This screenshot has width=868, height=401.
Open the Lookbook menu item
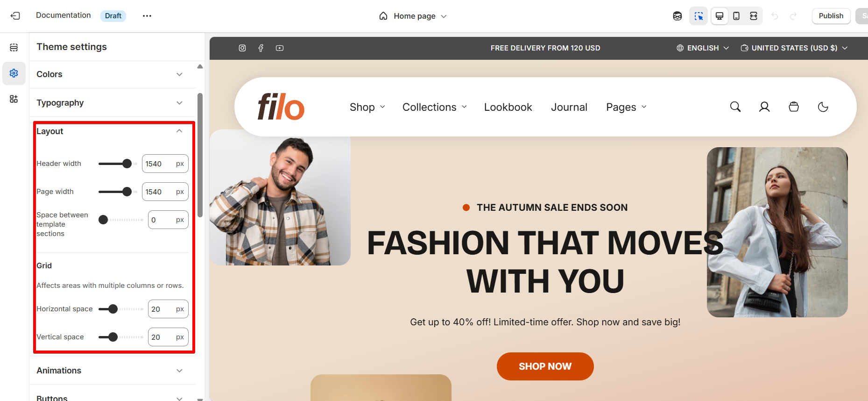(508, 107)
